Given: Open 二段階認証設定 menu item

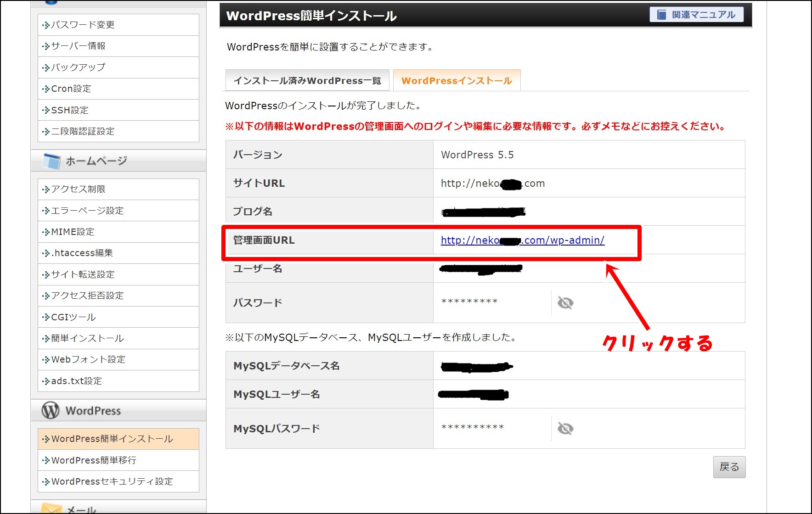Looking at the screenshot, I should click(118, 131).
